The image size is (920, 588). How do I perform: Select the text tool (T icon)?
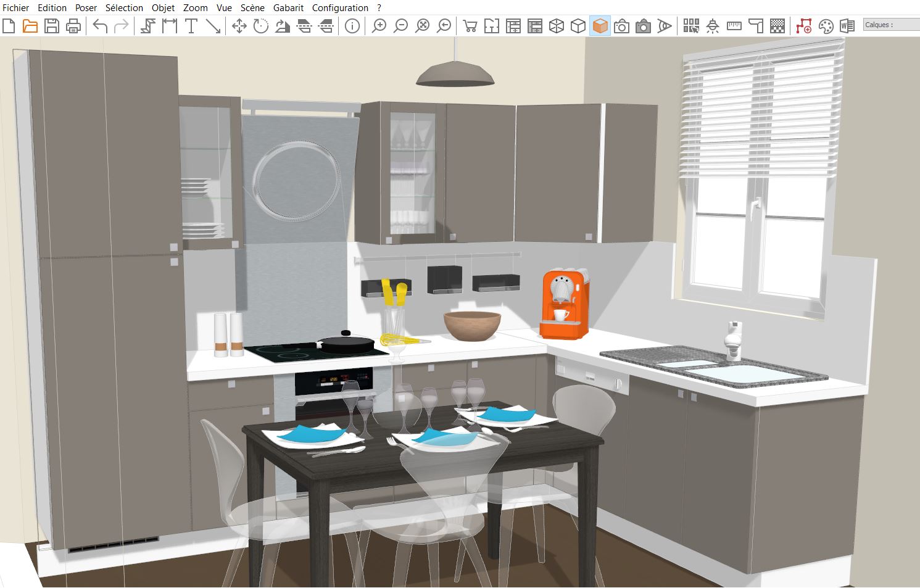(191, 26)
